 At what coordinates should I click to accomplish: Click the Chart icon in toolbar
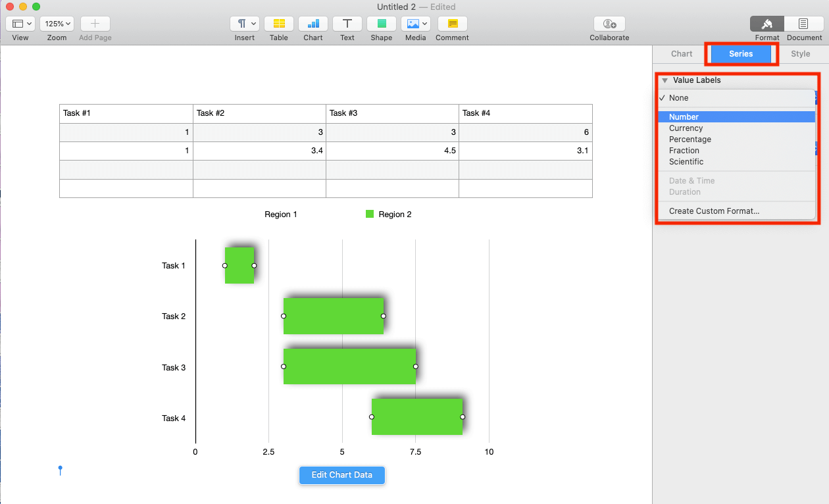[x=313, y=24]
